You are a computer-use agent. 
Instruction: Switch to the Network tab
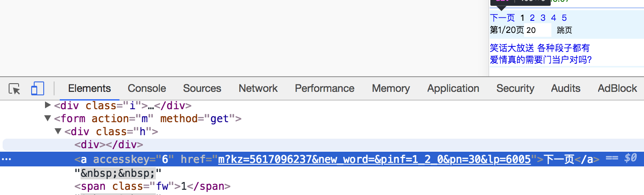pos(258,88)
